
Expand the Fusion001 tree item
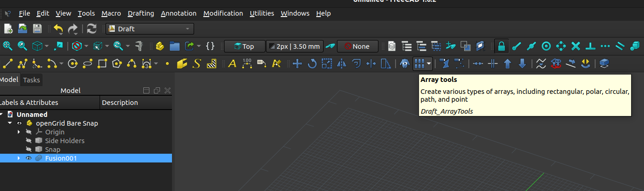[x=19, y=158]
